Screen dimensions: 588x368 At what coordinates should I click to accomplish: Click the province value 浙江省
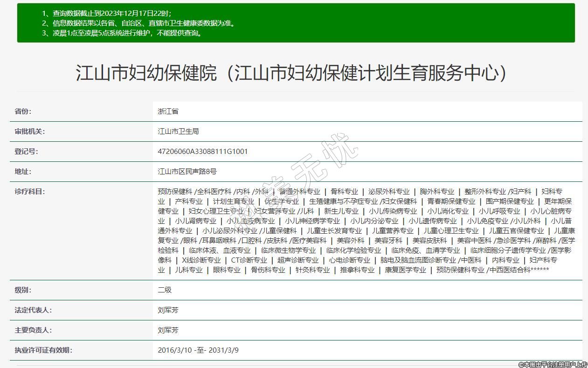tap(168, 111)
